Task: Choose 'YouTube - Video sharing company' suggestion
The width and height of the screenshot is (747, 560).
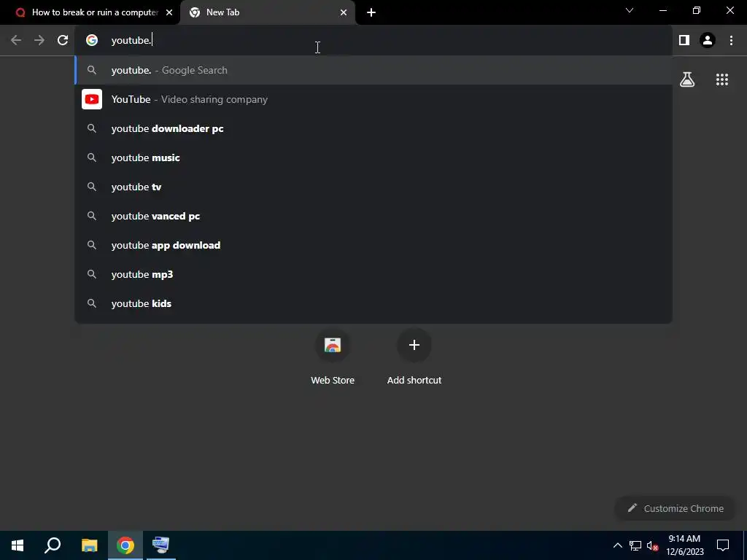Action: coord(373,99)
